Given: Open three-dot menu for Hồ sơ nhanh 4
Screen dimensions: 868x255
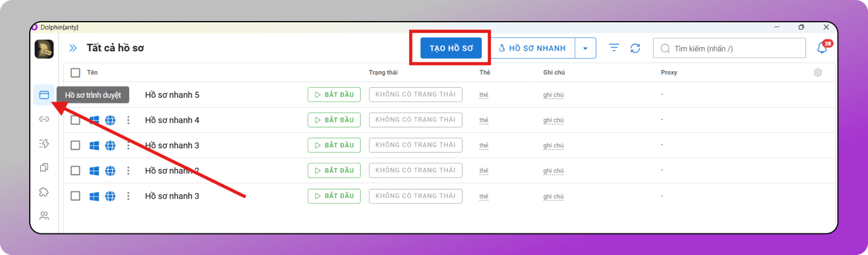Looking at the screenshot, I should click(128, 120).
